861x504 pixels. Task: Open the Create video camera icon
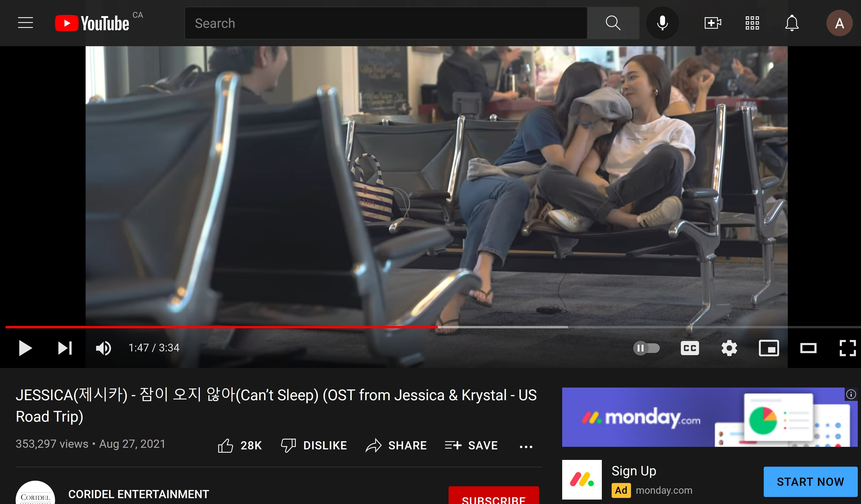pos(713,23)
